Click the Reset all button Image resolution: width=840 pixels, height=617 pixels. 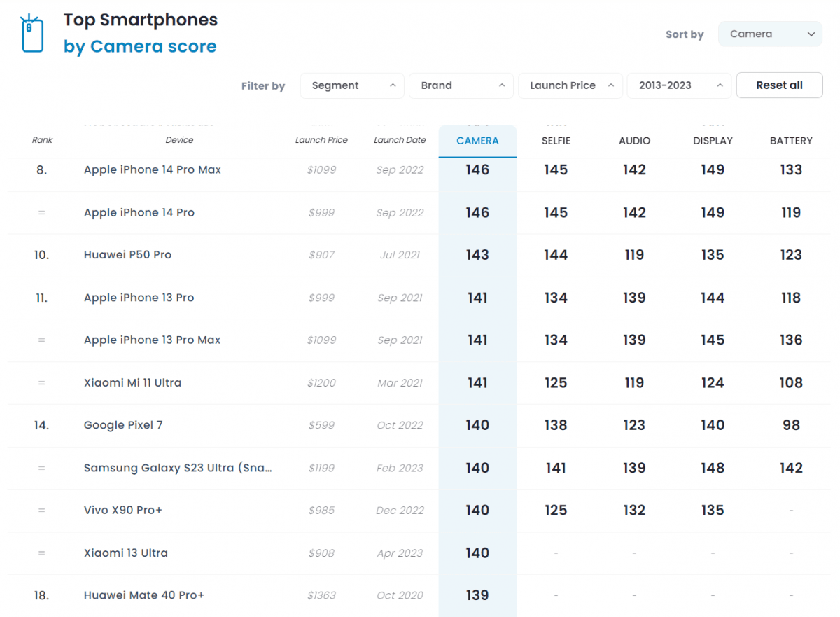click(779, 85)
